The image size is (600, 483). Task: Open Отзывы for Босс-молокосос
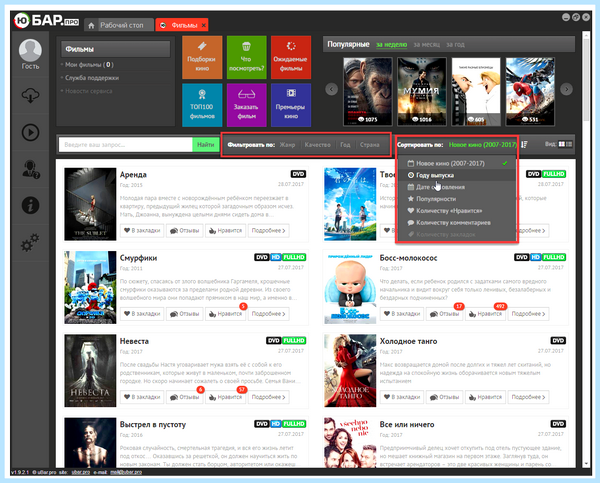[x=445, y=314]
